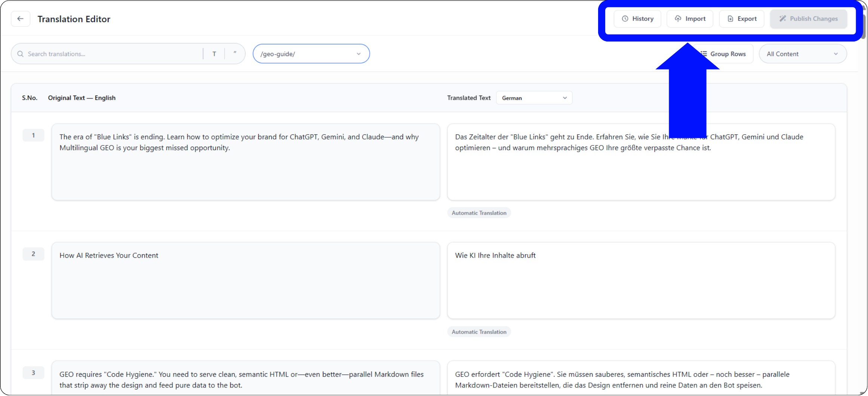Select the original text box starting "The era of"
This screenshot has height=396, width=868.
(246, 162)
